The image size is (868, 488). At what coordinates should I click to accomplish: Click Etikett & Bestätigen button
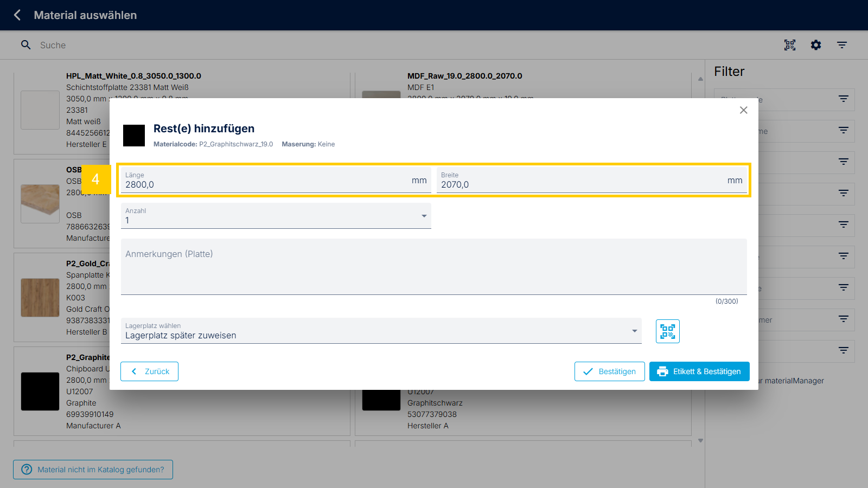coord(699,371)
